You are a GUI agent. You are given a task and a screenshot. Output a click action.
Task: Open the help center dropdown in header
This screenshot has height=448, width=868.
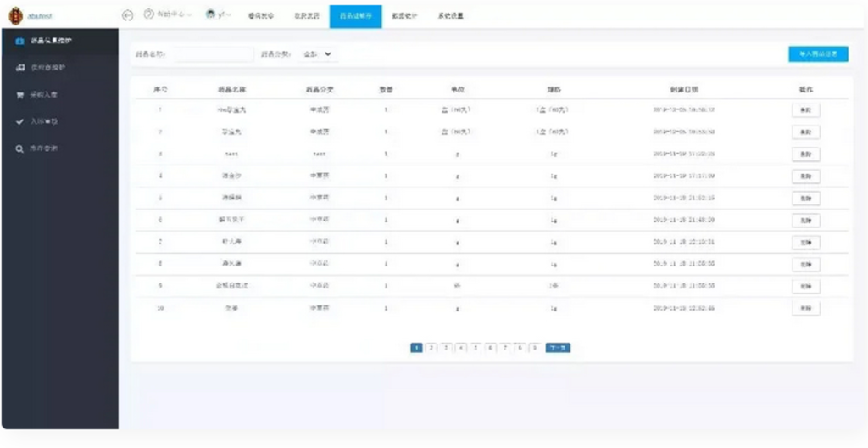point(168,15)
